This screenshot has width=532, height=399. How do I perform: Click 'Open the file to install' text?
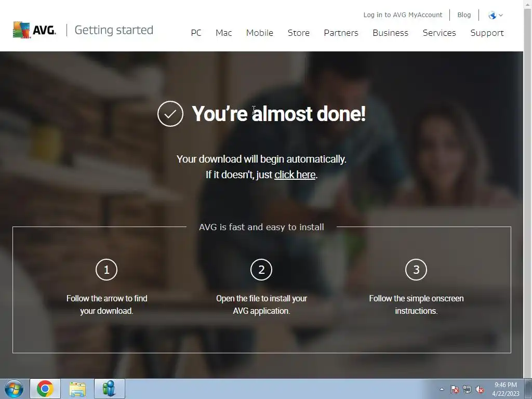point(262,304)
